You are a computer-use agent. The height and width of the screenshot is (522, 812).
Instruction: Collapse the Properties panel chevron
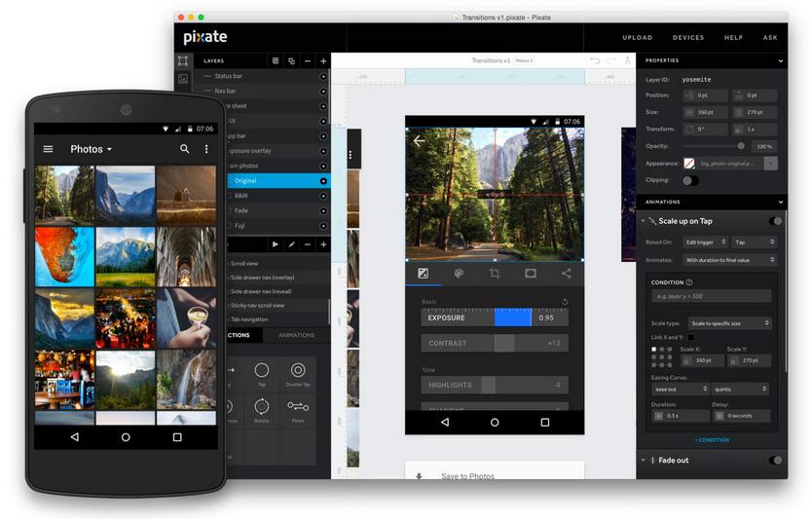coord(781,61)
